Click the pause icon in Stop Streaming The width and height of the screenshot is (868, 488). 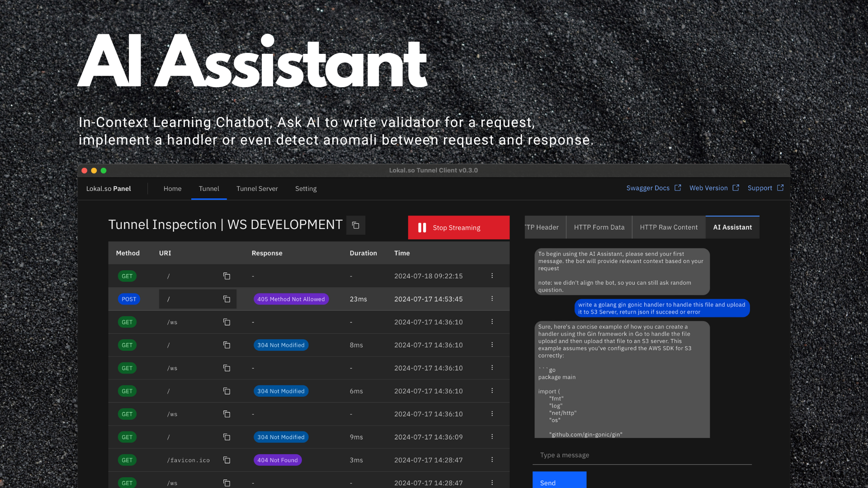click(x=422, y=228)
